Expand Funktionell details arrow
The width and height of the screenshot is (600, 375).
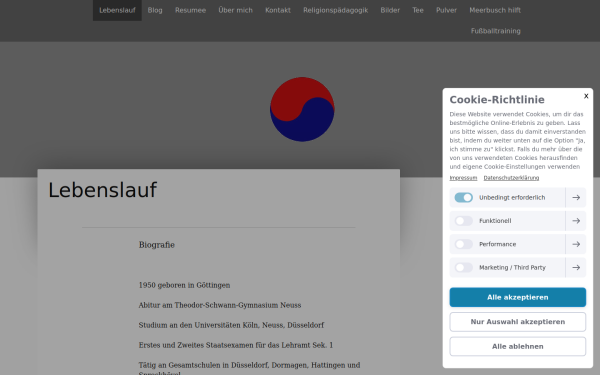click(x=576, y=221)
